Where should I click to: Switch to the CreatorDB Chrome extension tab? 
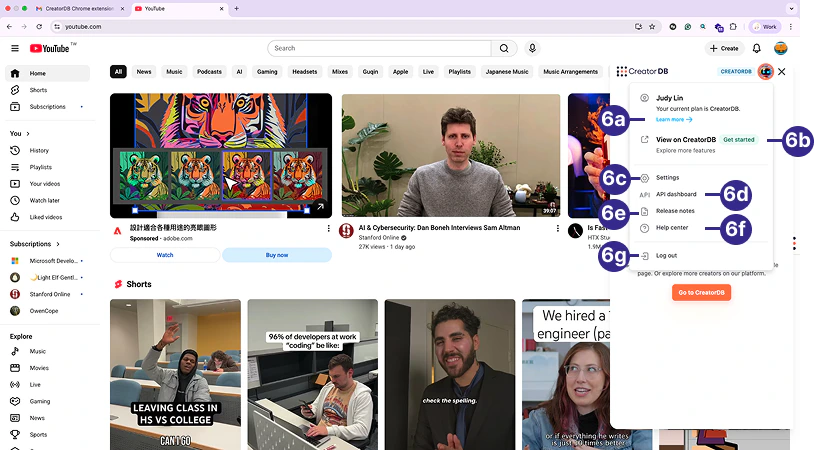pyautogui.click(x=80, y=9)
